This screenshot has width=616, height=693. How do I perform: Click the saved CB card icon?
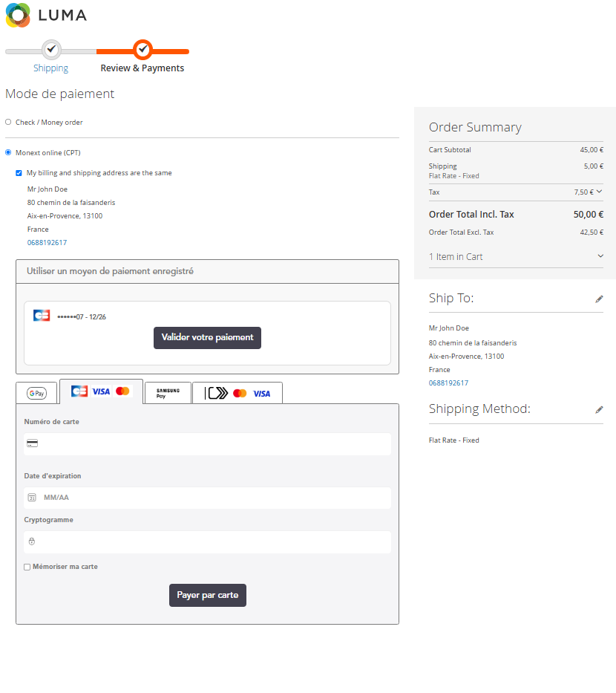(x=42, y=316)
